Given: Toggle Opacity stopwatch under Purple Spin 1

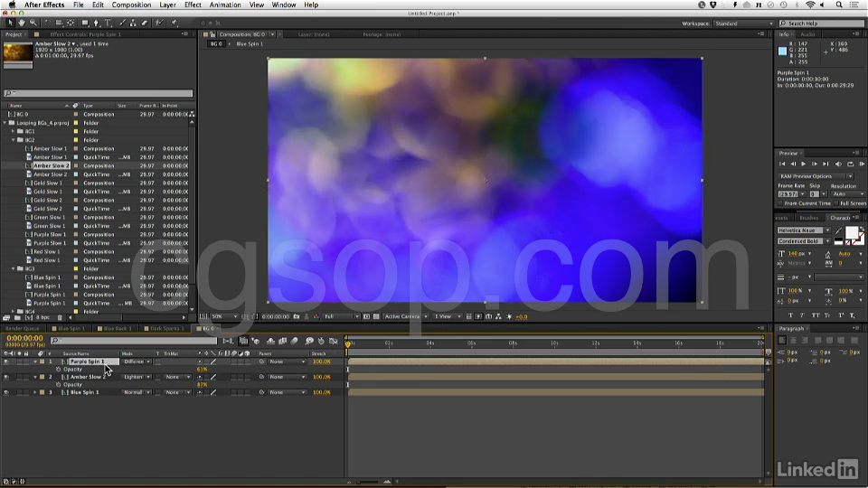Looking at the screenshot, I should pyautogui.click(x=58, y=369).
